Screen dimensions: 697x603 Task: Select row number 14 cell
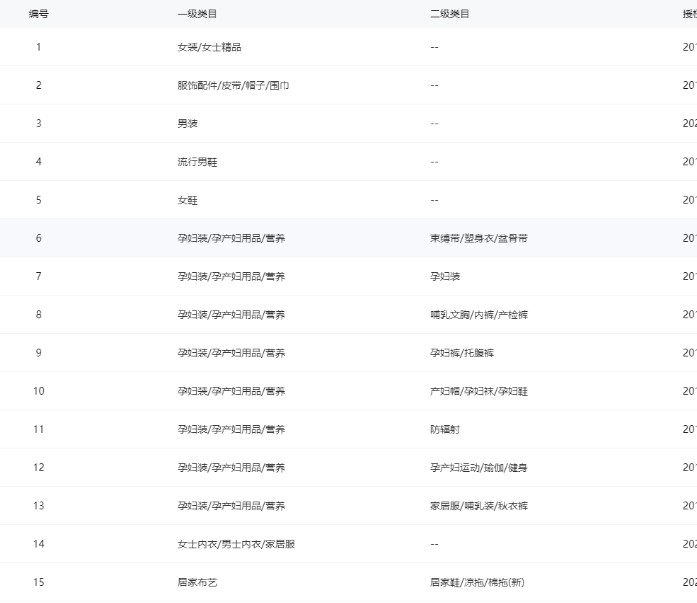click(39, 544)
